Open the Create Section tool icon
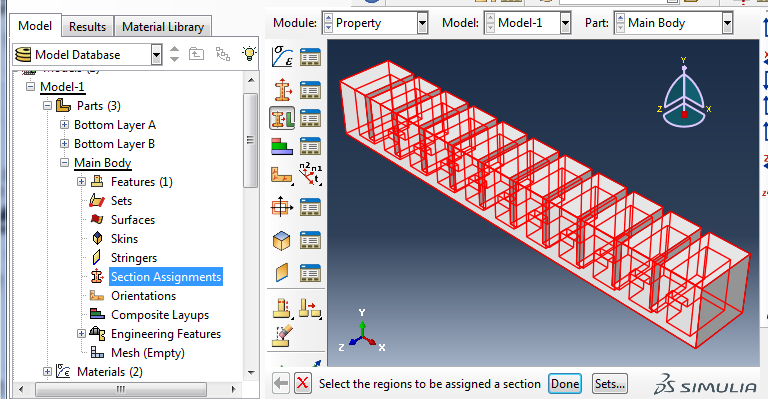Viewport: 768px width, 399px height. [282, 90]
